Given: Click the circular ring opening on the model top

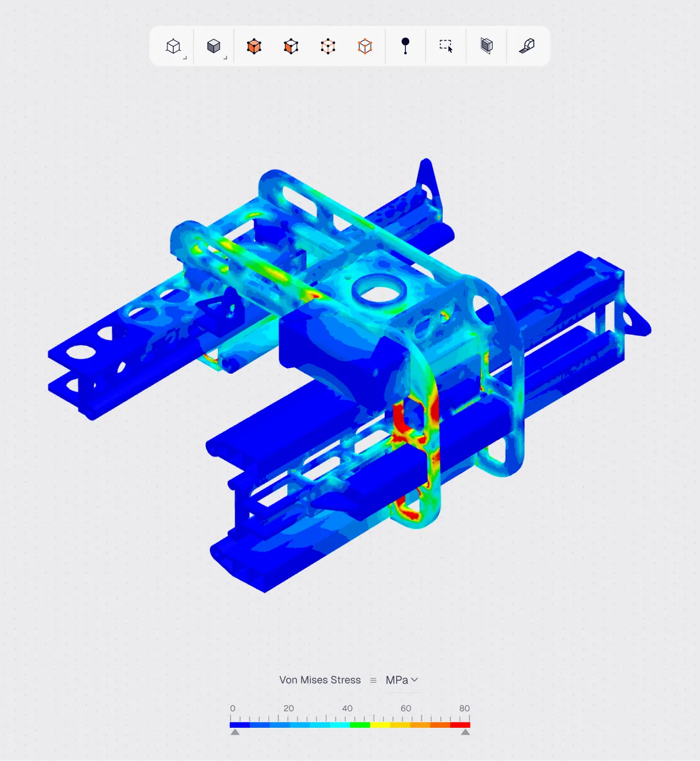Looking at the screenshot, I should point(380,290).
